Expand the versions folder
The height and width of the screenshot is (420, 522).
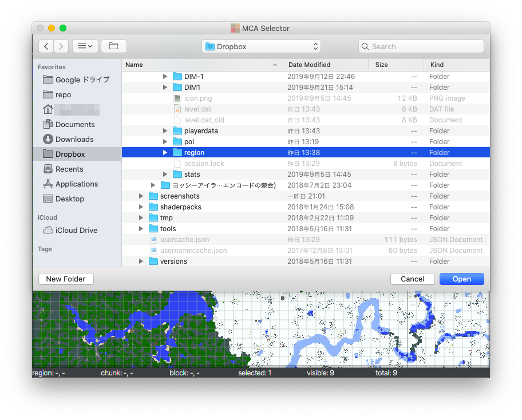click(x=141, y=261)
